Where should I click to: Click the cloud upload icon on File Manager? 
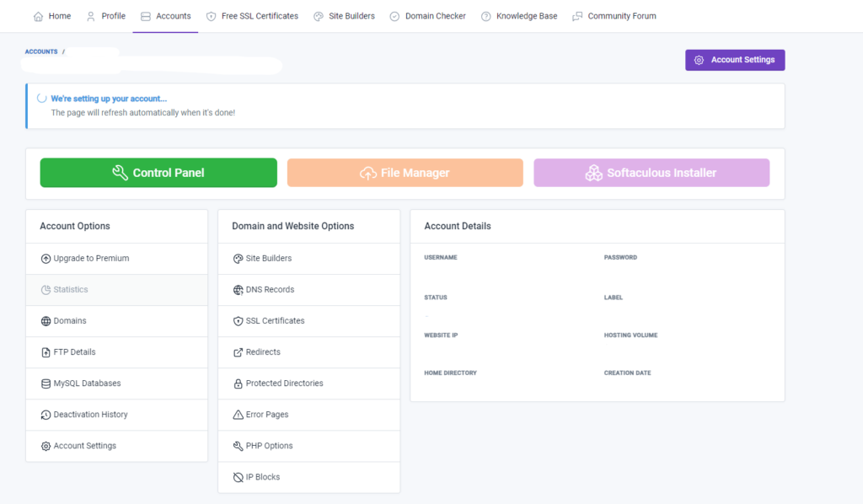coord(367,174)
